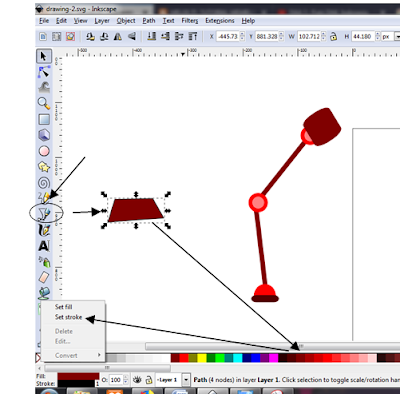Lower selection one step

click(165, 36)
